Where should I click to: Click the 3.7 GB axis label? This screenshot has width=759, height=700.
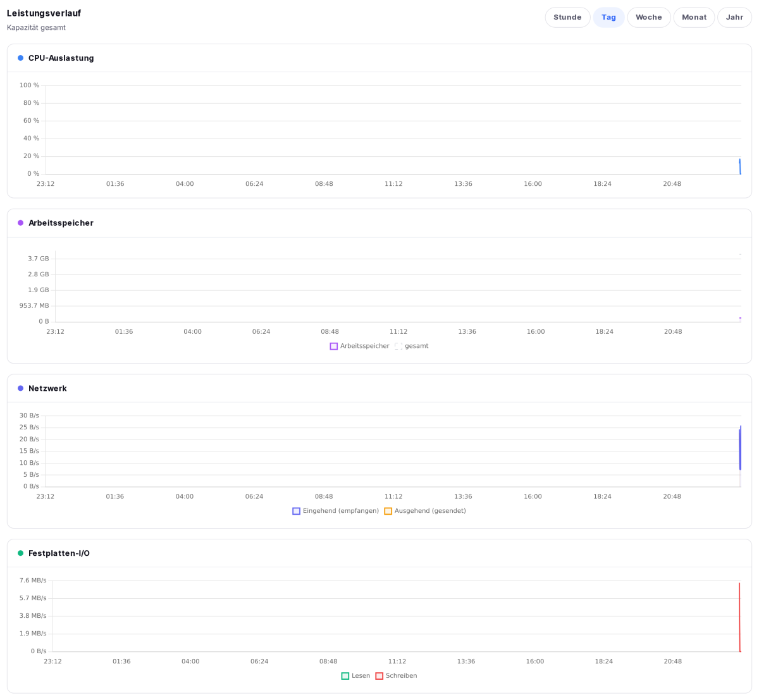(x=39, y=259)
